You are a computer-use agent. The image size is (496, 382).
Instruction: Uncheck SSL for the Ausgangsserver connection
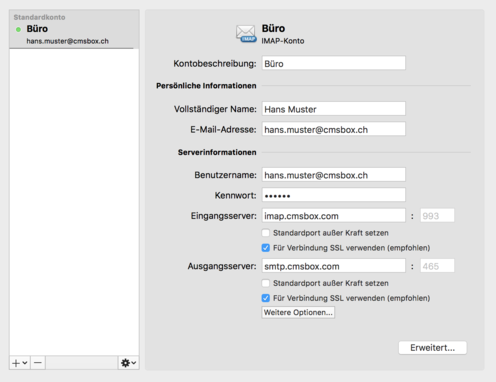tap(266, 298)
